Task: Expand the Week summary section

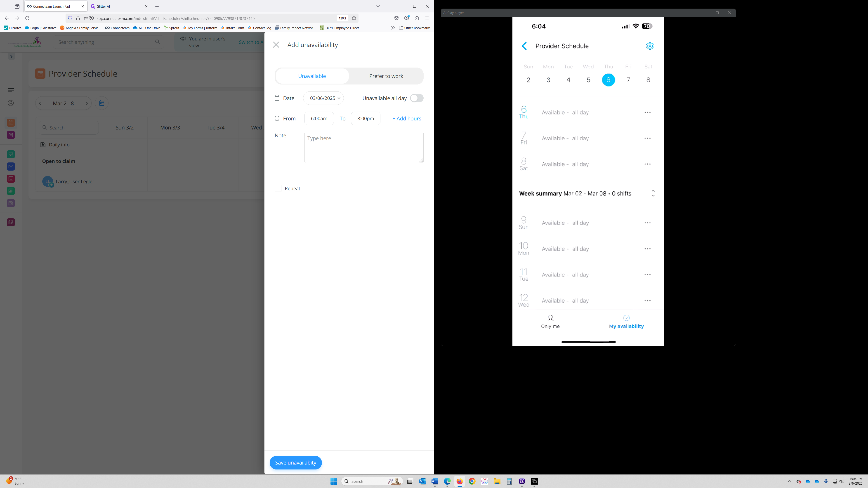Action: [653, 193]
